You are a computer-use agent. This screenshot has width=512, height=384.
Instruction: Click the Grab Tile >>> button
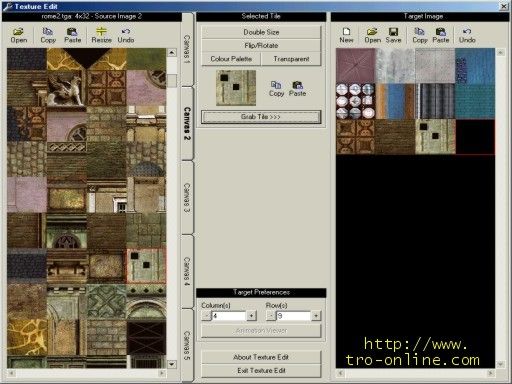click(x=261, y=117)
